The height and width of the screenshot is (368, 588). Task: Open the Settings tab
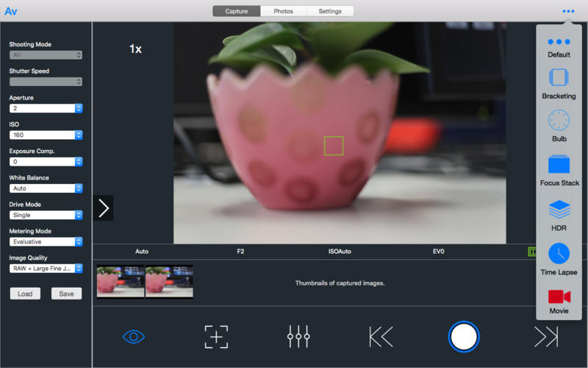(329, 11)
